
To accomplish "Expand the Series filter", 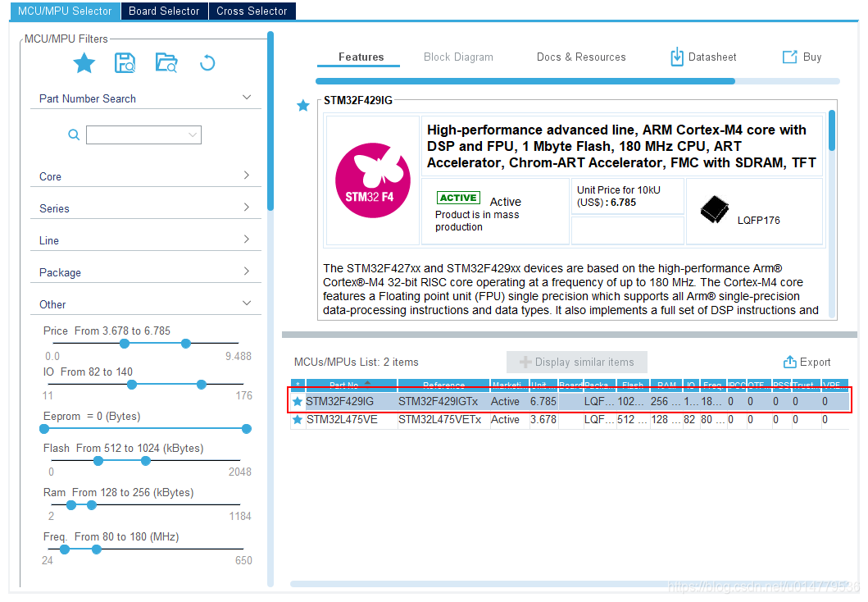I will pyautogui.click(x=247, y=208).
